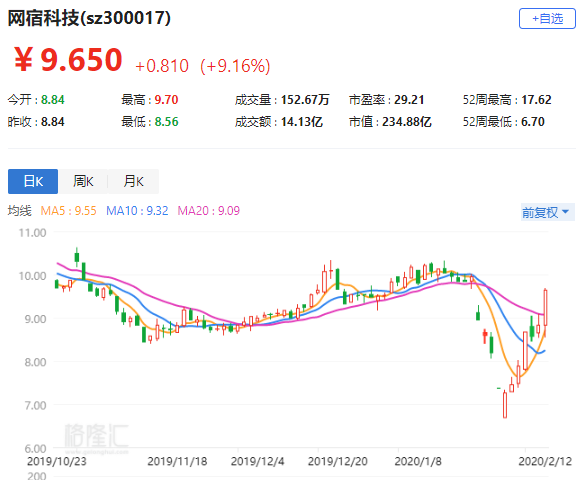The width and height of the screenshot is (582, 480).
Task: Click the 2020/1/8 date axis label
Action: pyautogui.click(x=418, y=461)
